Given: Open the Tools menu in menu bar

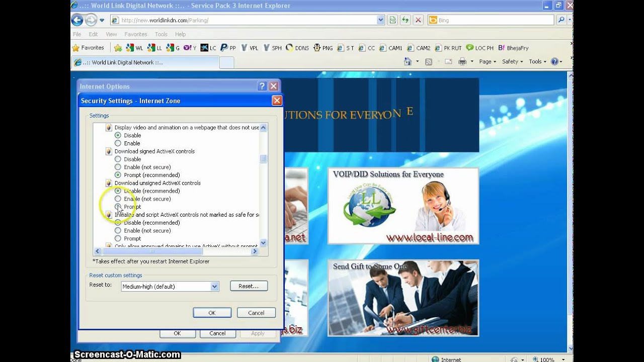Looking at the screenshot, I should (161, 34).
